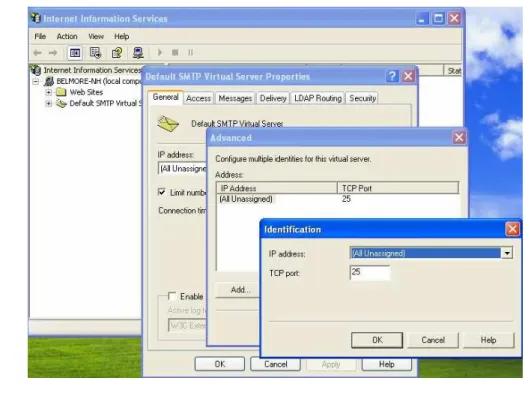The height and width of the screenshot is (405, 525).
Task: Click OK in SMTP Properties dialog
Action: [x=220, y=364]
